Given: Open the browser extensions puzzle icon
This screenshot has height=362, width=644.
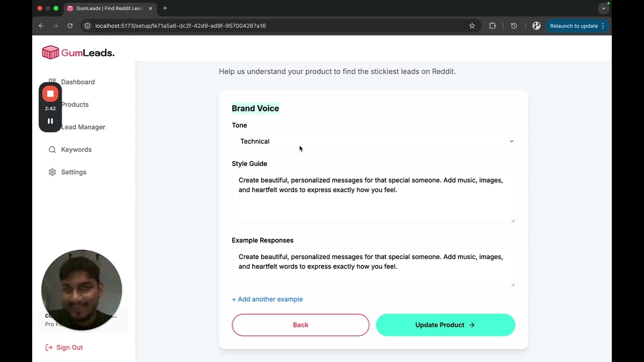Looking at the screenshot, I should pyautogui.click(x=492, y=26).
